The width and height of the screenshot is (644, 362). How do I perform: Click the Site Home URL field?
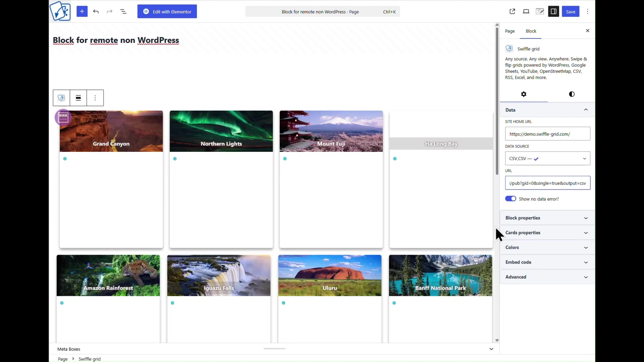547,134
